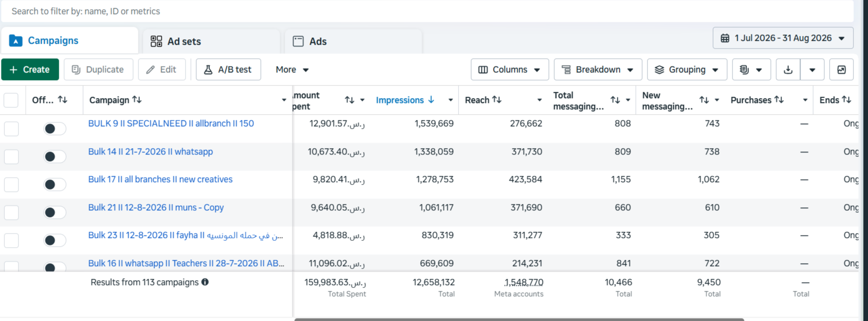Open BULK 9 II SPECIALNEED campaign link
This screenshot has height=321, width=868.
click(x=171, y=123)
